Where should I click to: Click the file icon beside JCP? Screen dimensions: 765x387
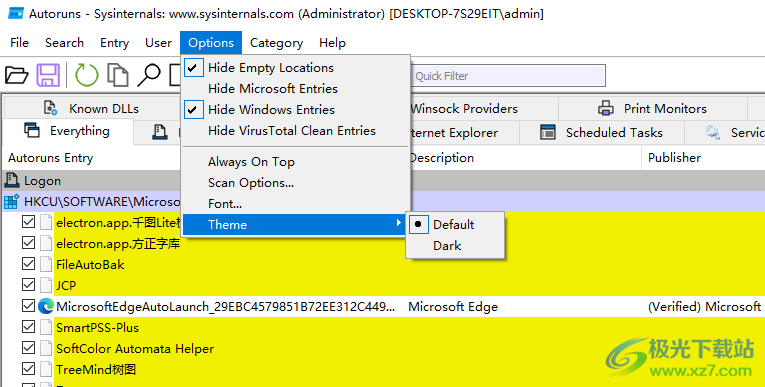(46, 285)
